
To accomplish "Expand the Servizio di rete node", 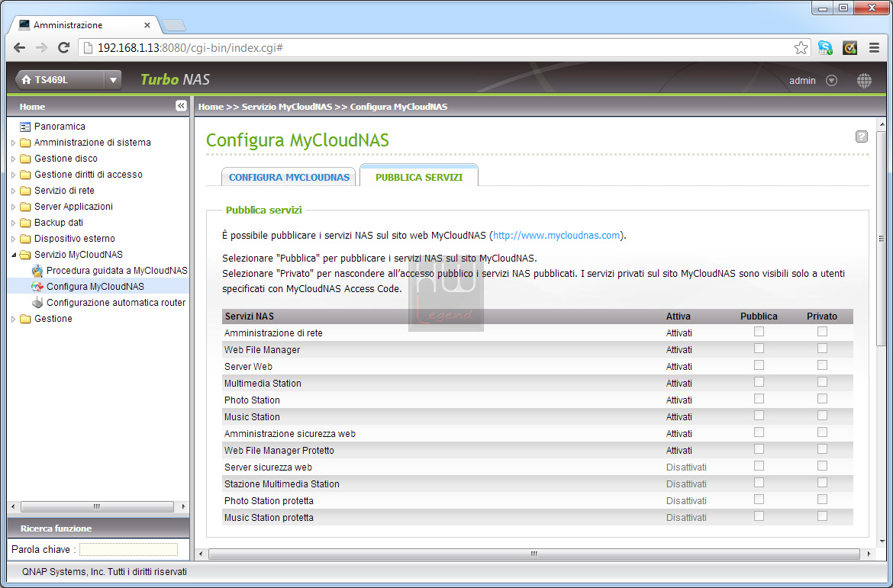I will click(x=14, y=190).
